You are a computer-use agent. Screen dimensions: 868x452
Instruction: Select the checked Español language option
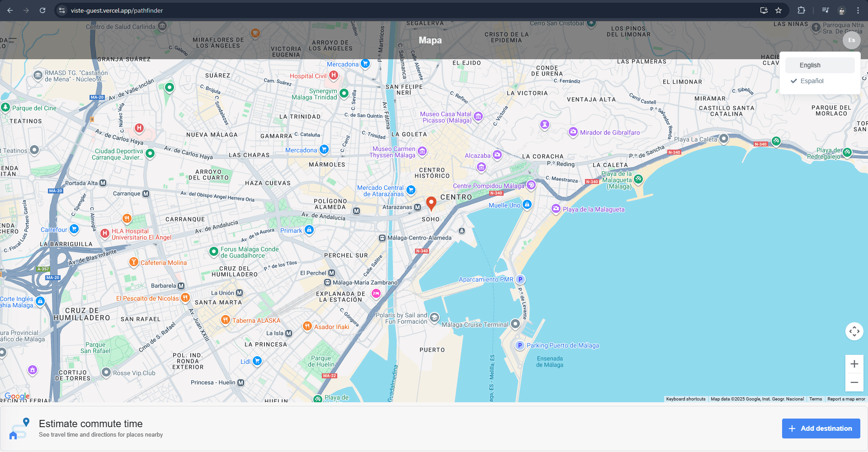(x=812, y=81)
